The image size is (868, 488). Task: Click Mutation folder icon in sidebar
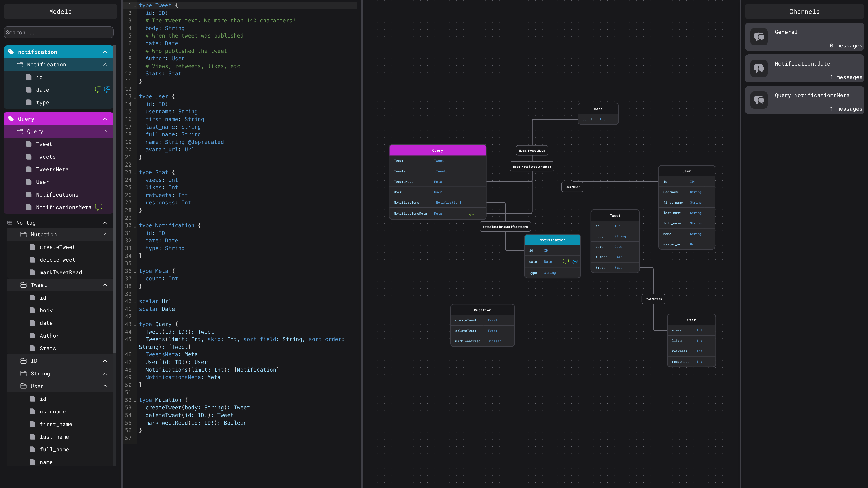coord(23,235)
